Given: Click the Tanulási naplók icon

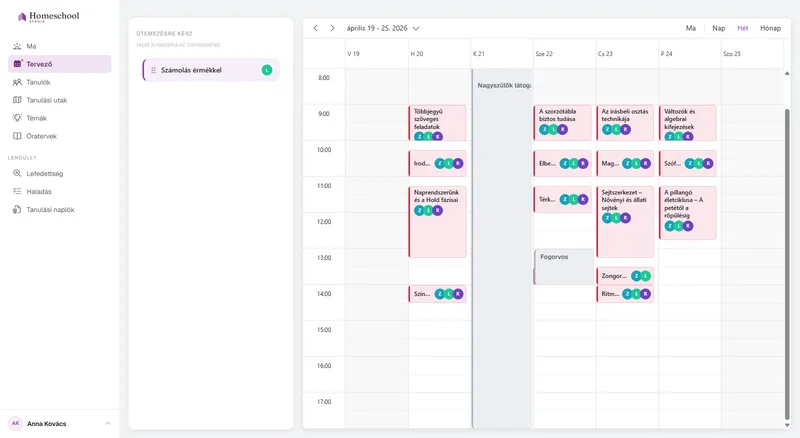Looking at the screenshot, I should (x=17, y=210).
